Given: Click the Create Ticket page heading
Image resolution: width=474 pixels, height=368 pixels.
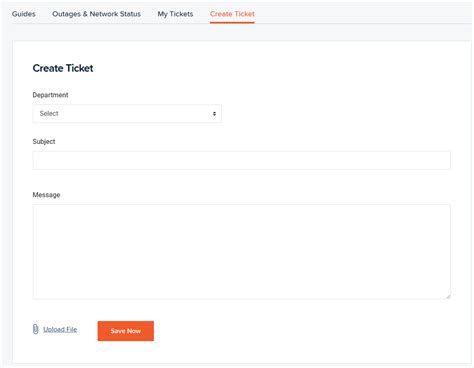Looking at the screenshot, I should tap(63, 68).
